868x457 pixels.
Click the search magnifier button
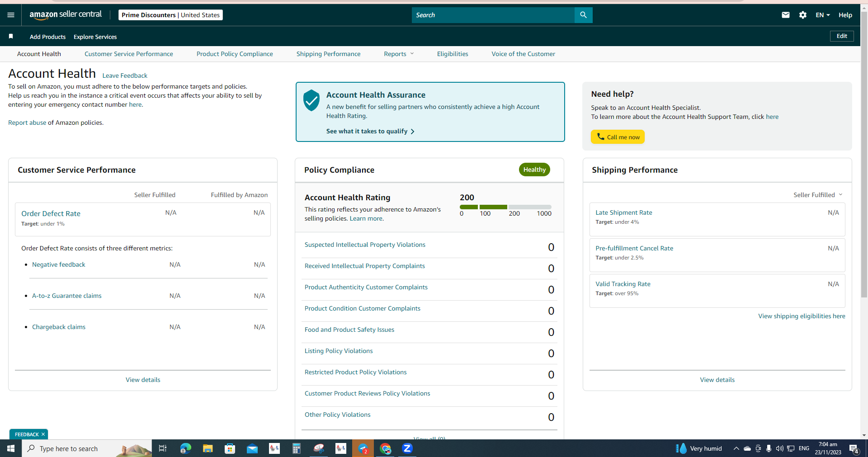pyautogui.click(x=583, y=15)
